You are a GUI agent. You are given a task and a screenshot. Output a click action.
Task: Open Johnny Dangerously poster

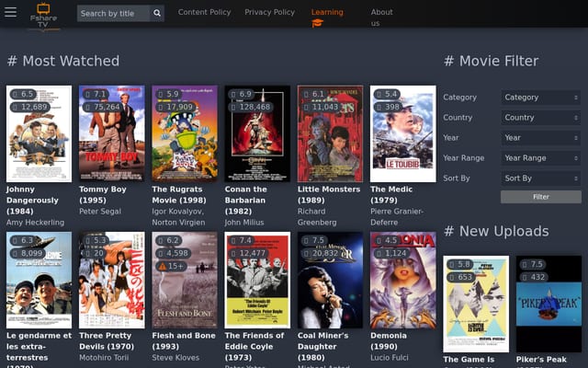(39, 133)
